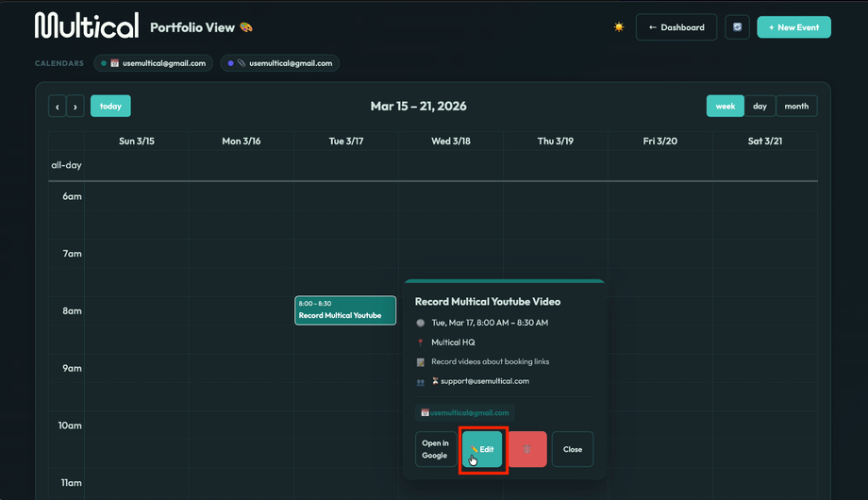The image size is (868, 500).
Task: Click the Mar 15 – 21, 2026 title
Action: [419, 107]
